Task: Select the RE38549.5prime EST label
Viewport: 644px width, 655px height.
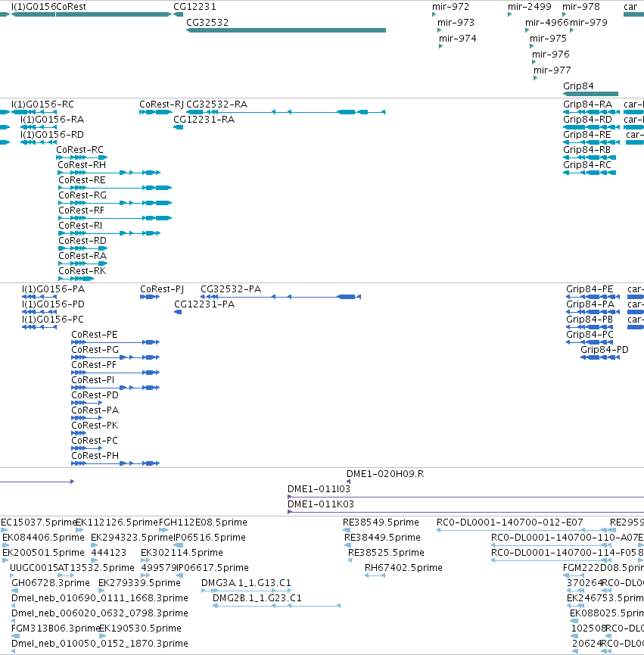Action: [x=381, y=522]
